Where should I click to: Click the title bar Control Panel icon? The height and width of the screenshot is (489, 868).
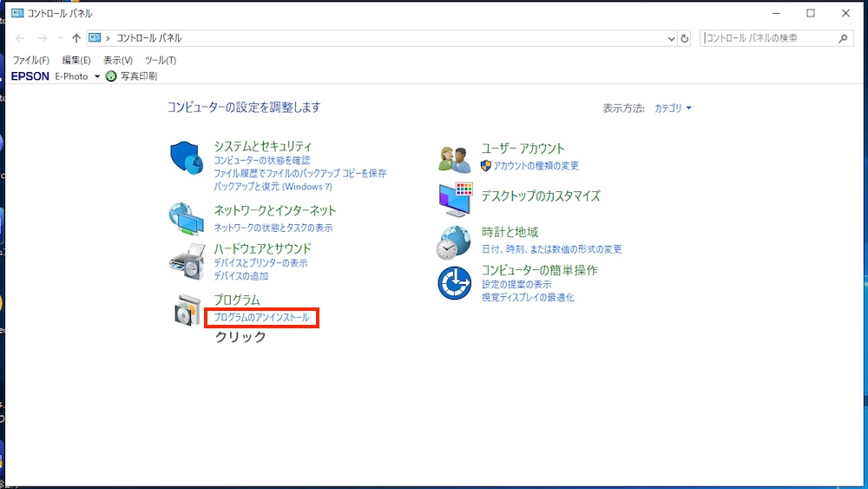point(17,13)
